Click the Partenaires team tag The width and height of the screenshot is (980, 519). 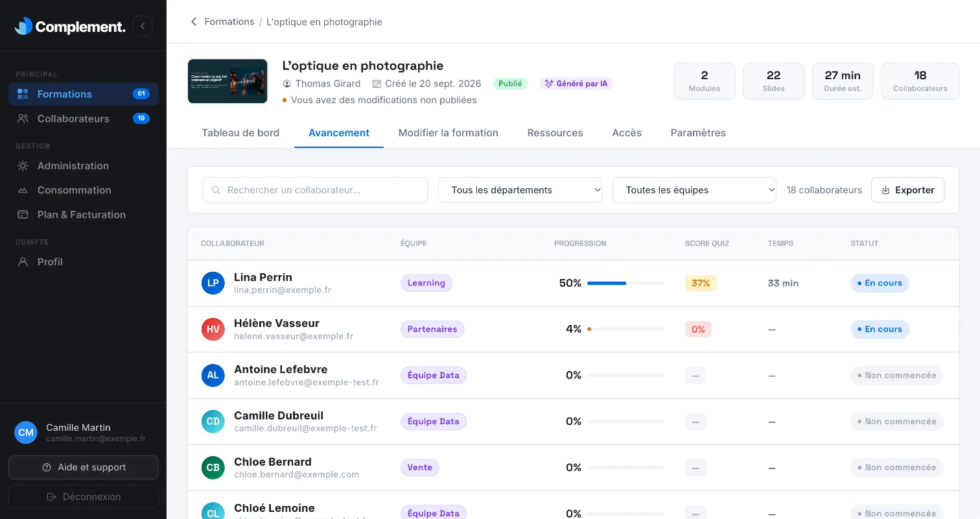(432, 329)
